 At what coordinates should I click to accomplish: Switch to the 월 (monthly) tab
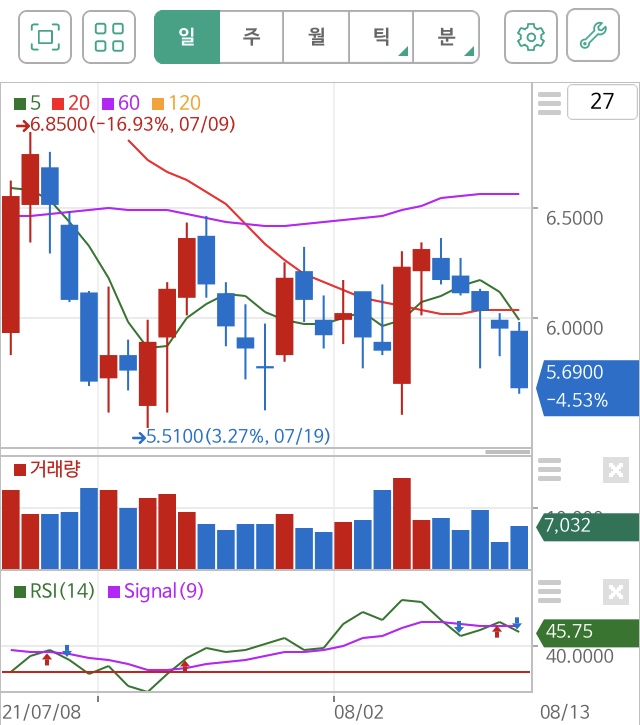coord(316,37)
